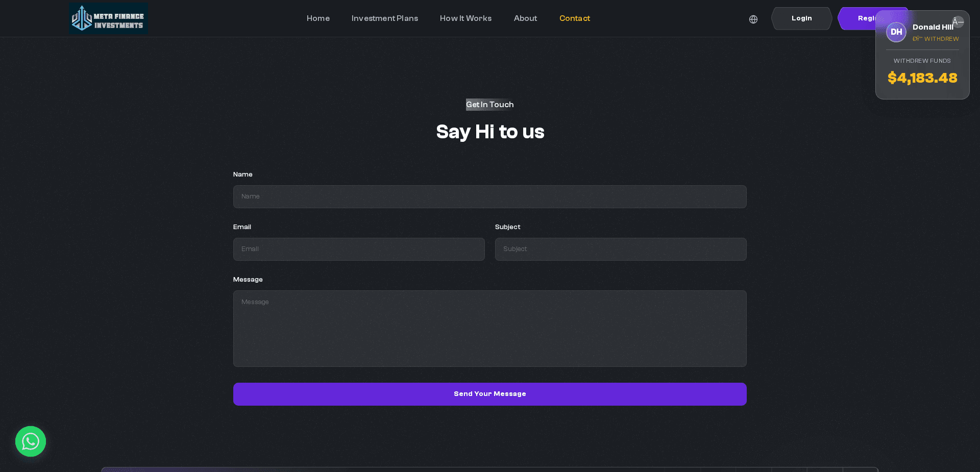The height and width of the screenshot is (472, 980).
Task: Focus the Name input field
Action: [490, 196]
